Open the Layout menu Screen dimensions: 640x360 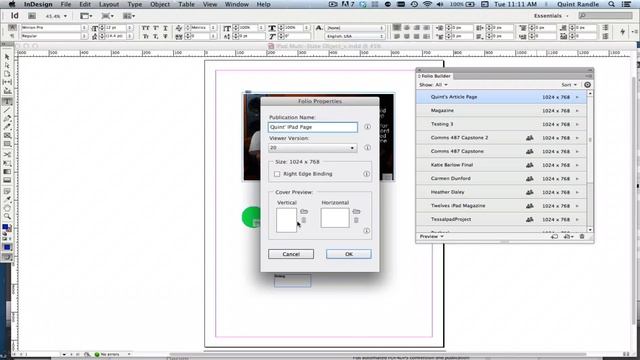[109, 4]
